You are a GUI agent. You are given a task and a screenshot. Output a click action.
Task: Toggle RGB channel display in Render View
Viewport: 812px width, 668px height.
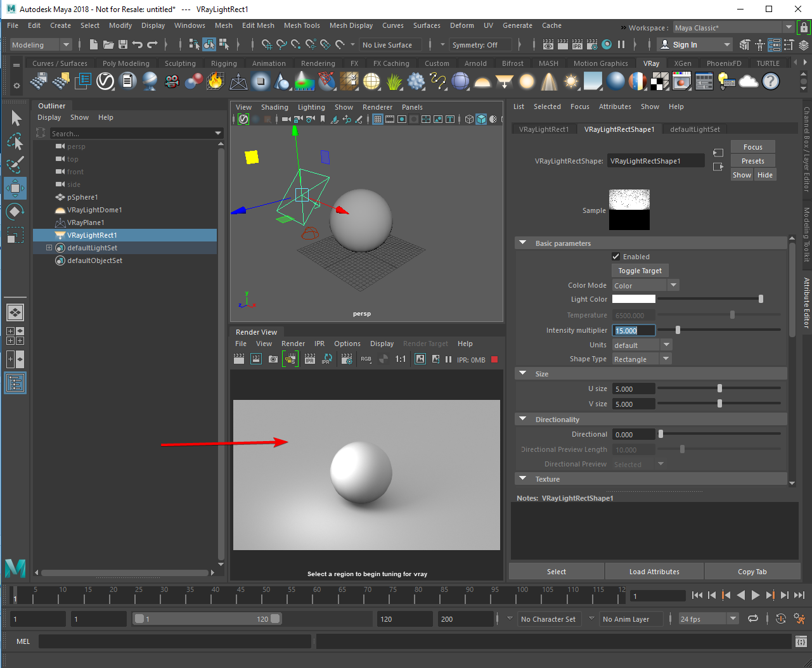[x=366, y=359]
